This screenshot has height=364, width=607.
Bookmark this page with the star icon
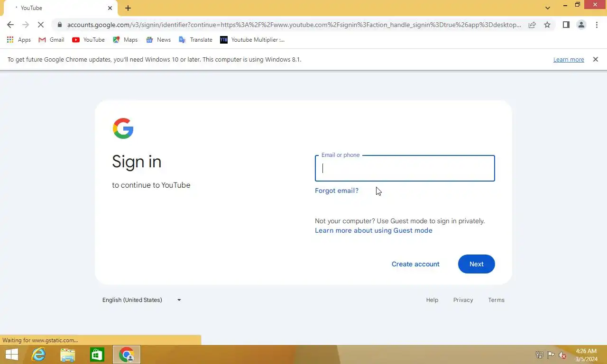pos(547,25)
